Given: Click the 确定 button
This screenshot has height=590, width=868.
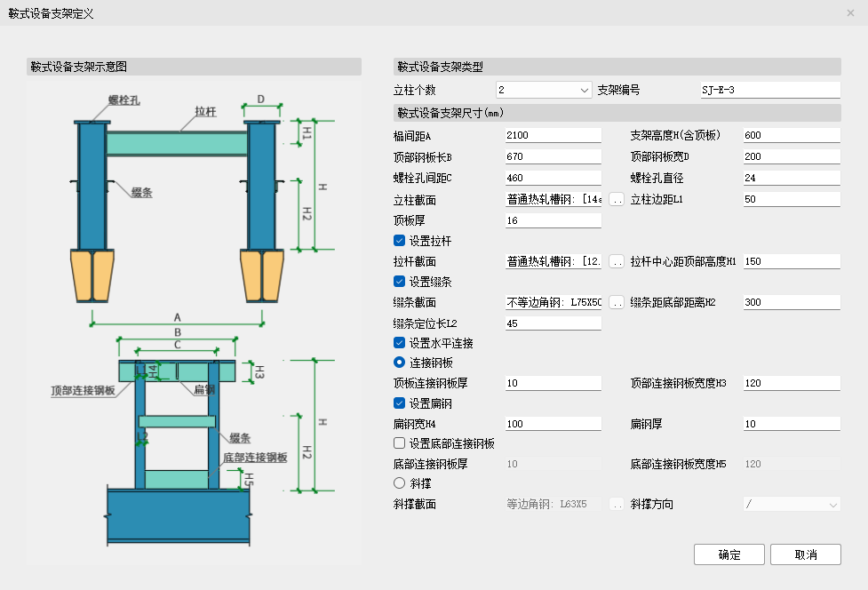Looking at the screenshot, I should pos(729,554).
